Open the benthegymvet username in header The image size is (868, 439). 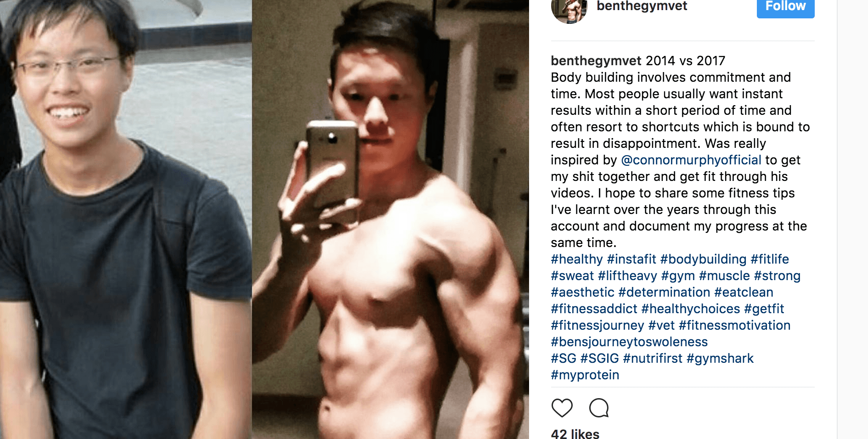(x=642, y=6)
